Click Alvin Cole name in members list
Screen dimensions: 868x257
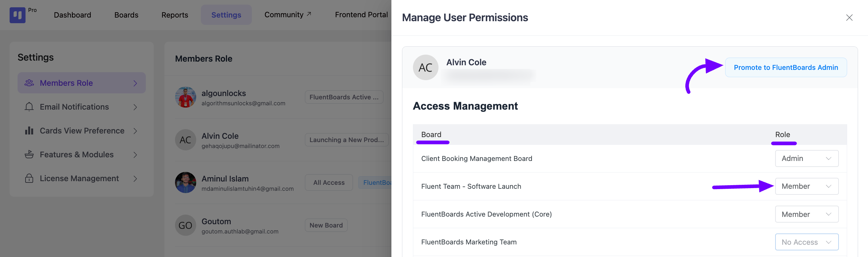click(x=220, y=136)
